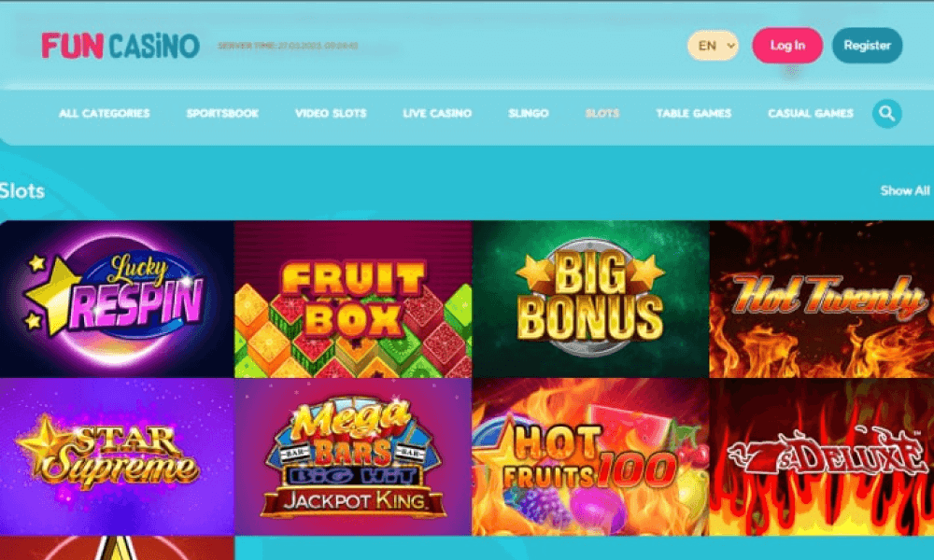This screenshot has height=560, width=934.
Task: Select the Hot Fruits 100 thumbnail
Action: 590,457
